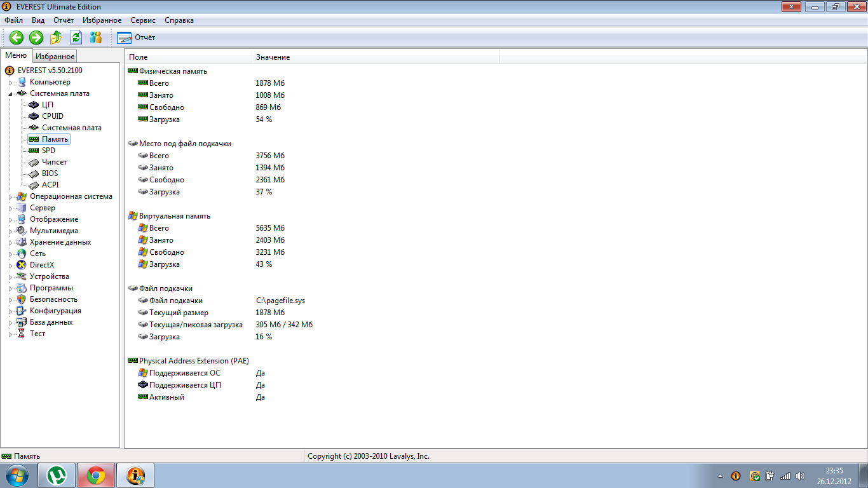
Task: Select the child Системная плата item icon
Action: [34, 128]
